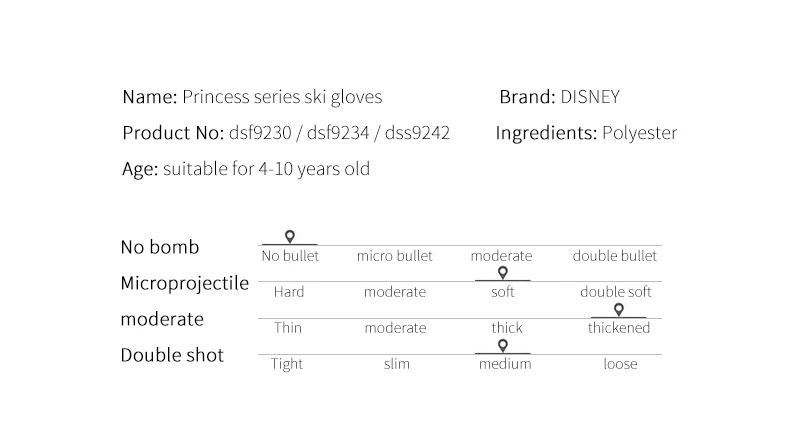Viewport: 790px width, 430px height.
Task: Select thick on the thickness scale
Action: [507, 328]
